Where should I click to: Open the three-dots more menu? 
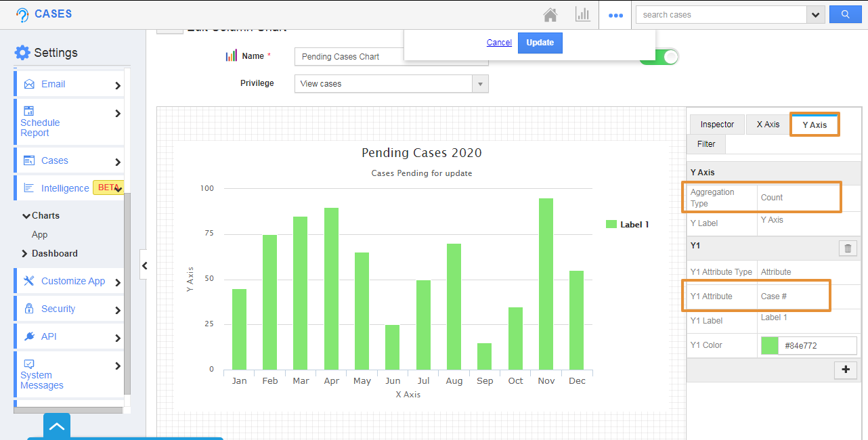[615, 15]
